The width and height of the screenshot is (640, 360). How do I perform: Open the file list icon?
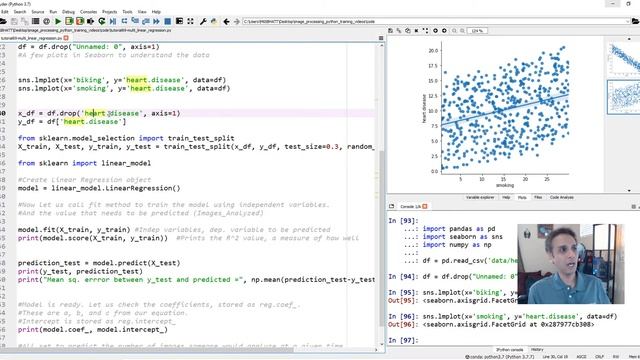coord(36,21)
